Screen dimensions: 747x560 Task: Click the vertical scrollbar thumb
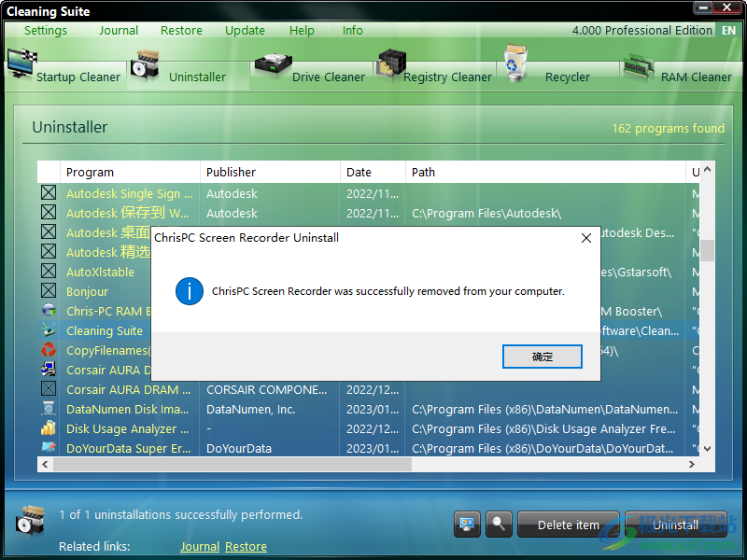708,250
